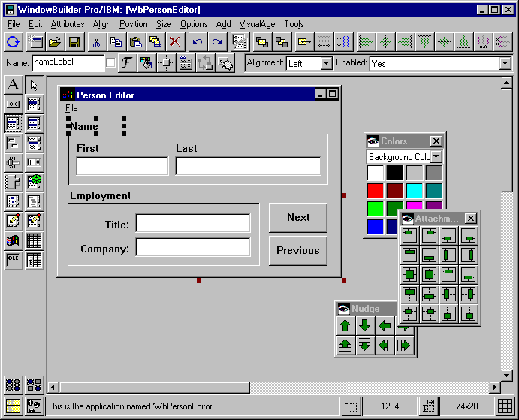Image resolution: width=519 pixels, height=420 pixels.
Task: Click the nameLabel Name input field
Action: click(68, 63)
